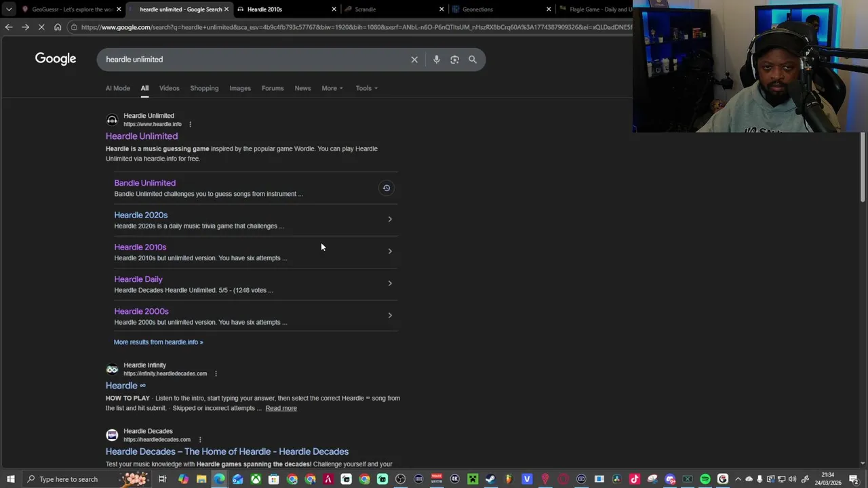
Task: Open Microsoft Store from the taskbar
Action: click(273, 479)
